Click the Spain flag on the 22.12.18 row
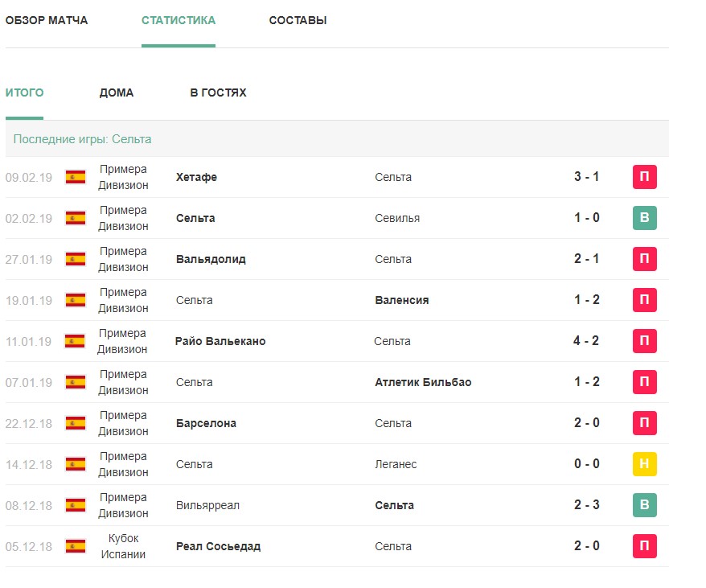The height and width of the screenshot is (588, 706). [x=76, y=423]
